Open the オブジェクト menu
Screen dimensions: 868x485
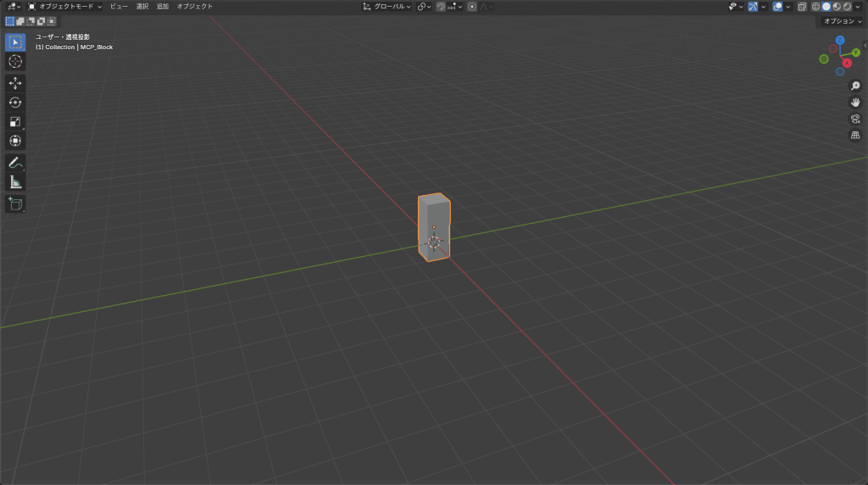tap(195, 7)
